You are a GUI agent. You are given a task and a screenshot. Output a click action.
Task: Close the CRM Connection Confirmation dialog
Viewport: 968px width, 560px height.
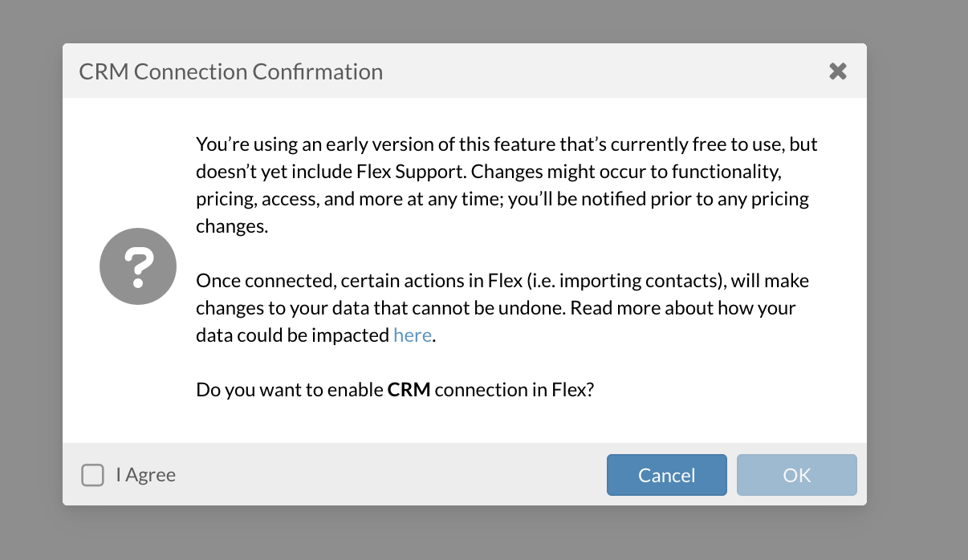click(837, 71)
